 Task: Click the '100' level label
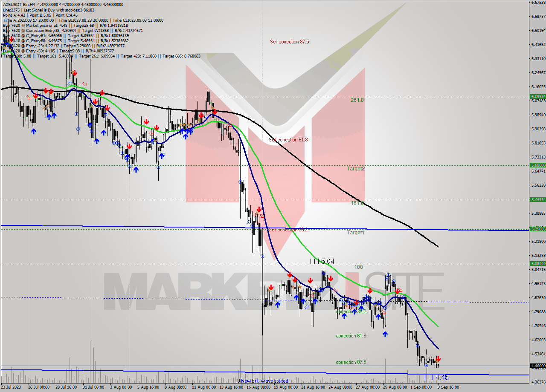(x=358, y=267)
